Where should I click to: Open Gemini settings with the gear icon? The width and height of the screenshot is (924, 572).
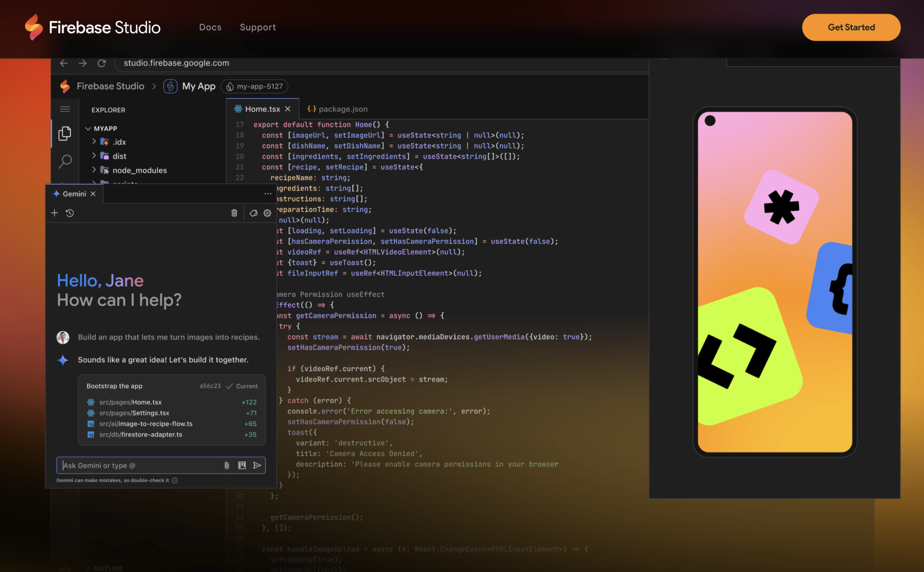coord(268,213)
